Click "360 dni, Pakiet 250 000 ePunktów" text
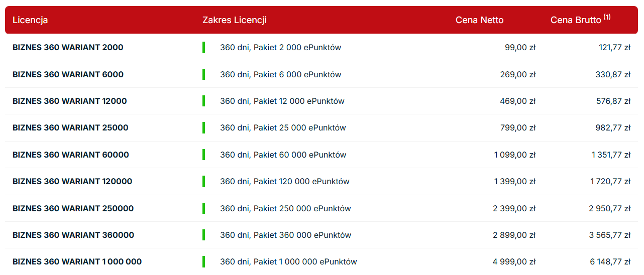 (x=285, y=208)
